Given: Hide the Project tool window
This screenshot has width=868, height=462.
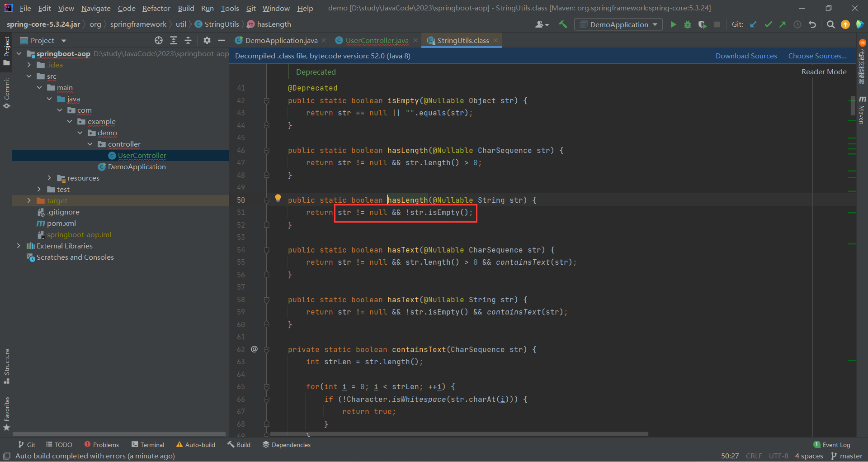Looking at the screenshot, I should click(222, 40).
